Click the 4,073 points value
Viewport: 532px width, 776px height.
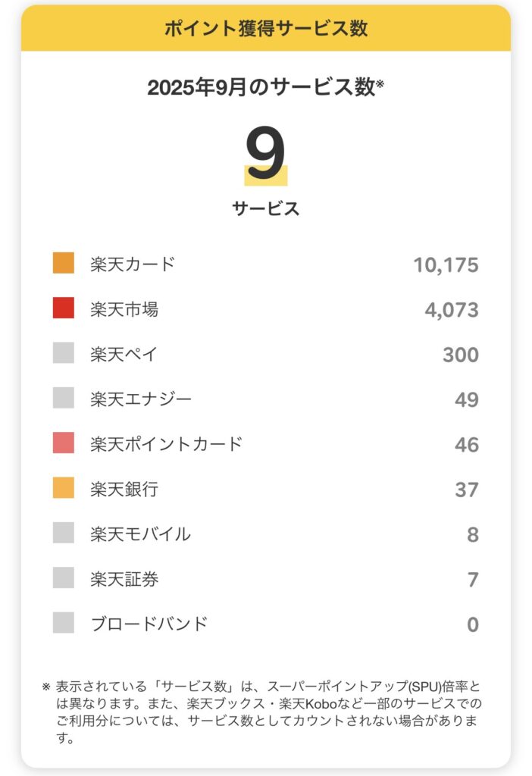450,309
